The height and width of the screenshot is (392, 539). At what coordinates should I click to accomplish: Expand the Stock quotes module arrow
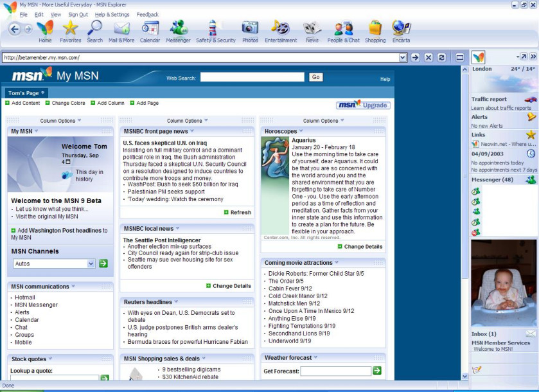(50, 359)
